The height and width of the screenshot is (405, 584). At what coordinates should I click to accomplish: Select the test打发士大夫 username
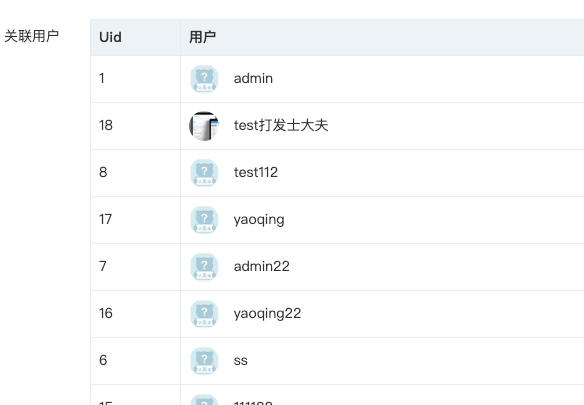281,126
